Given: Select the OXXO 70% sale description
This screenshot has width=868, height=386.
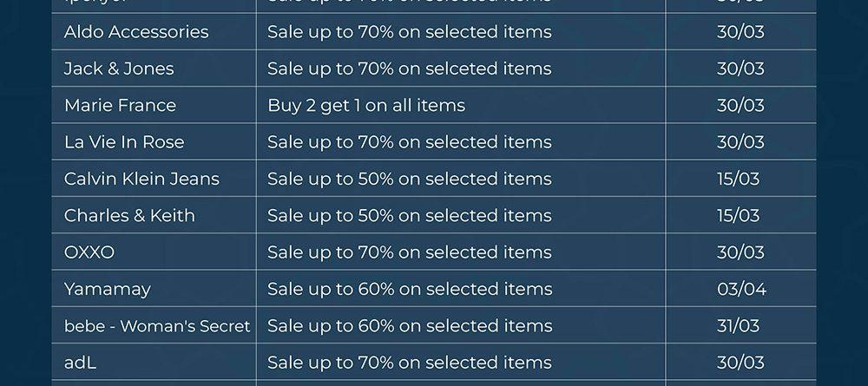Looking at the screenshot, I should (410, 252).
